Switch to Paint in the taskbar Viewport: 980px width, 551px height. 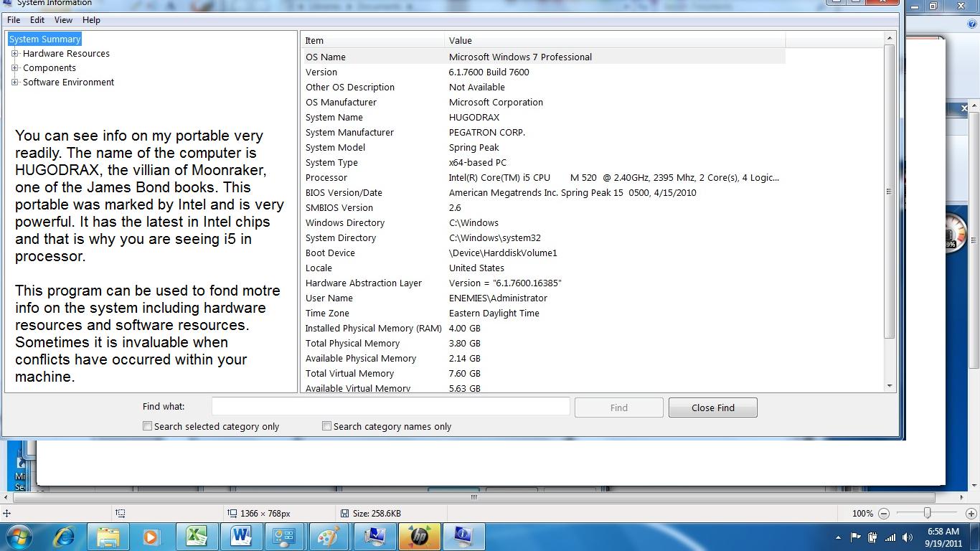pyautogui.click(x=329, y=536)
